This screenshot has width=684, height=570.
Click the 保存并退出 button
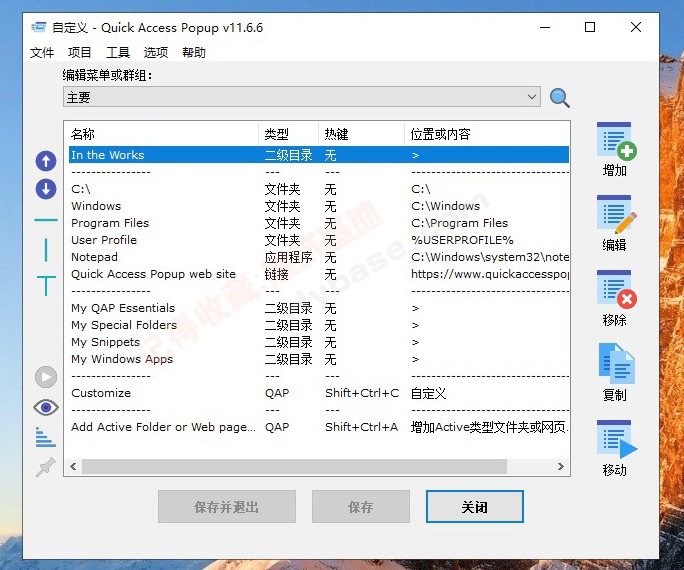click(x=227, y=506)
